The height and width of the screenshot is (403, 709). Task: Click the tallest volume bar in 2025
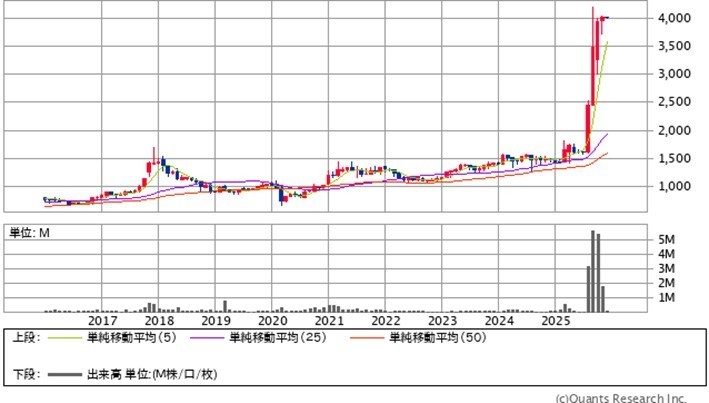coord(593,271)
